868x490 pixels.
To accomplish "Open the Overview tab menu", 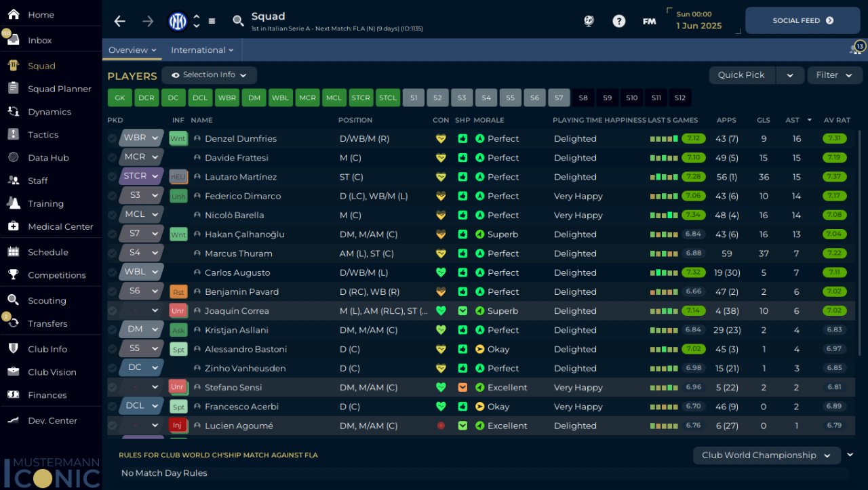I will point(132,50).
